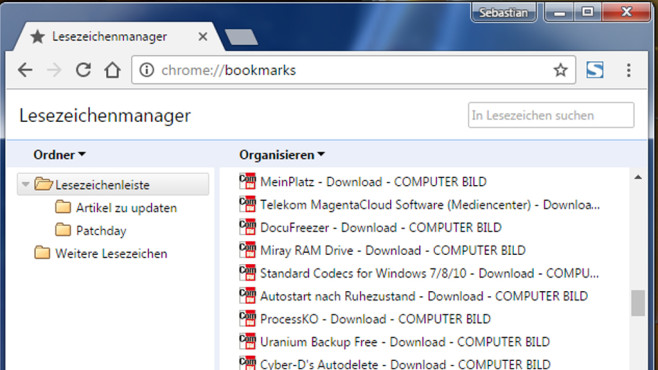Bookmark this page with the star icon
The width and height of the screenshot is (658, 370).
(x=560, y=70)
